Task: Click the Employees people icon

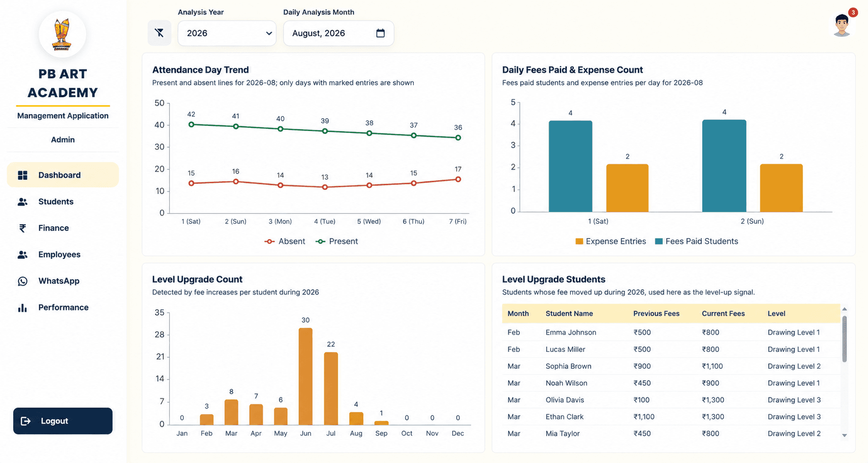Action: click(23, 255)
